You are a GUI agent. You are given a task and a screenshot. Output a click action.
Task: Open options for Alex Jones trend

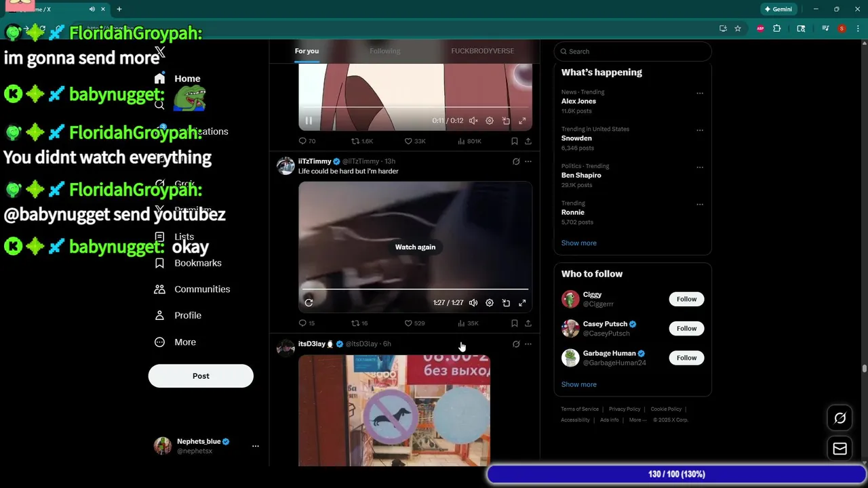700,94
